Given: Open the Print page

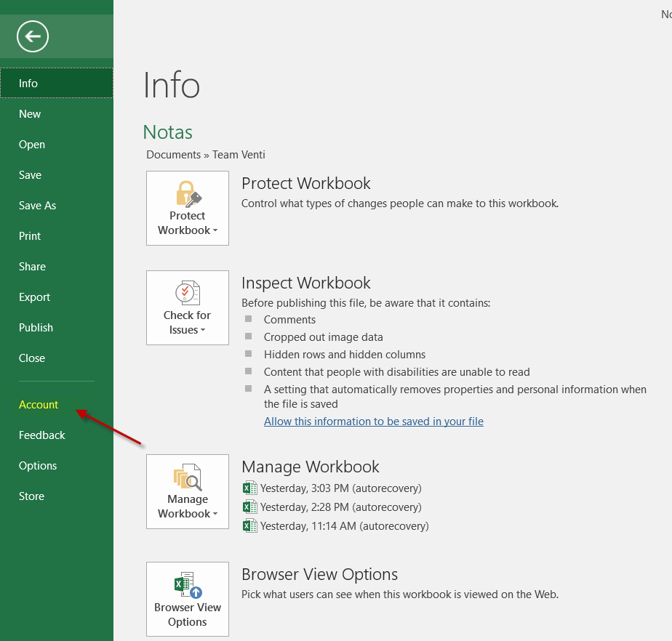Looking at the screenshot, I should click(x=57, y=236).
